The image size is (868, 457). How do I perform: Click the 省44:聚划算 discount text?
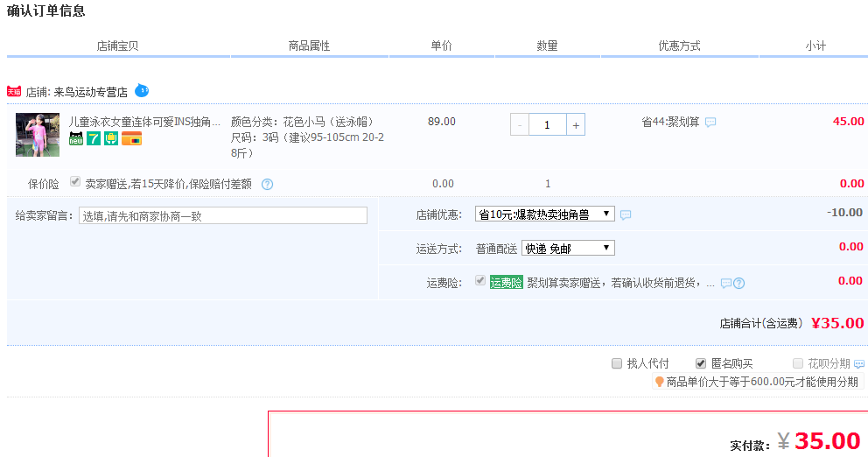670,122
